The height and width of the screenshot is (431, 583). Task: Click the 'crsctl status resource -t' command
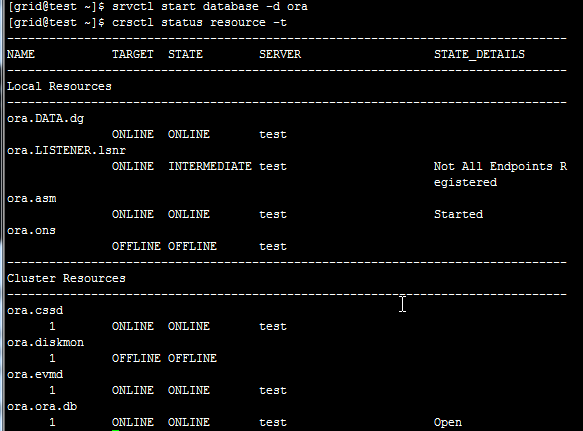[199, 23]
